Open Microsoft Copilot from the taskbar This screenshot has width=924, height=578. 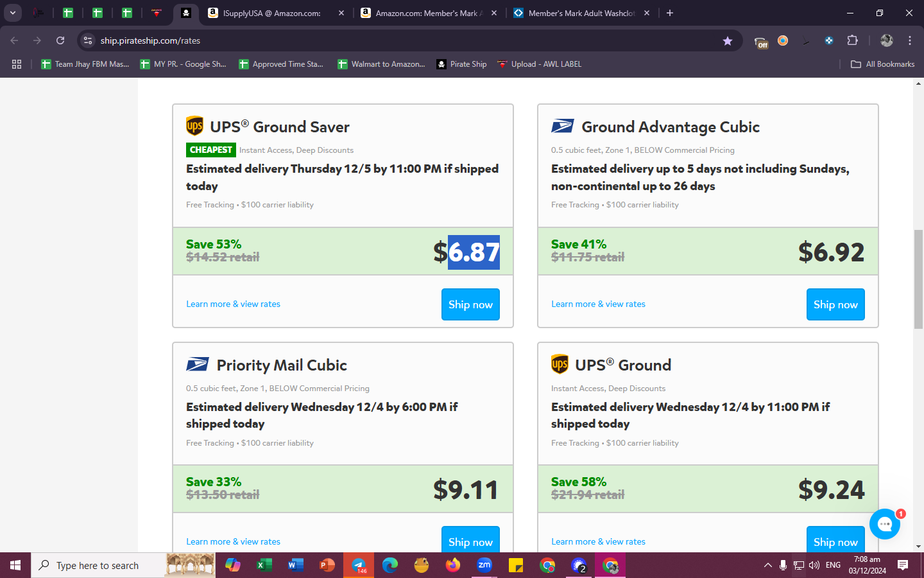232,565
